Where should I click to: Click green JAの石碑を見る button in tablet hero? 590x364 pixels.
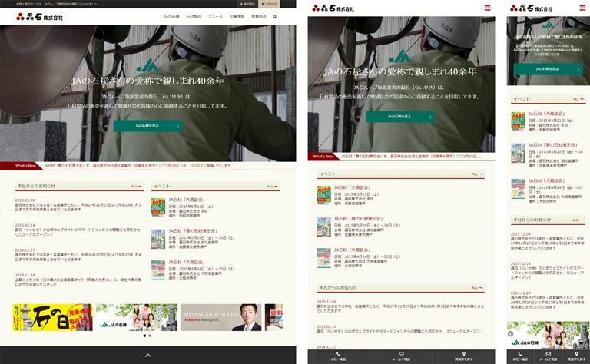point(400,117)
